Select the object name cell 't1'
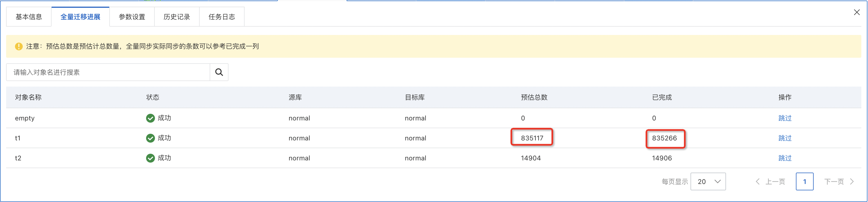 pyautogui.click(x=18, y=138)
